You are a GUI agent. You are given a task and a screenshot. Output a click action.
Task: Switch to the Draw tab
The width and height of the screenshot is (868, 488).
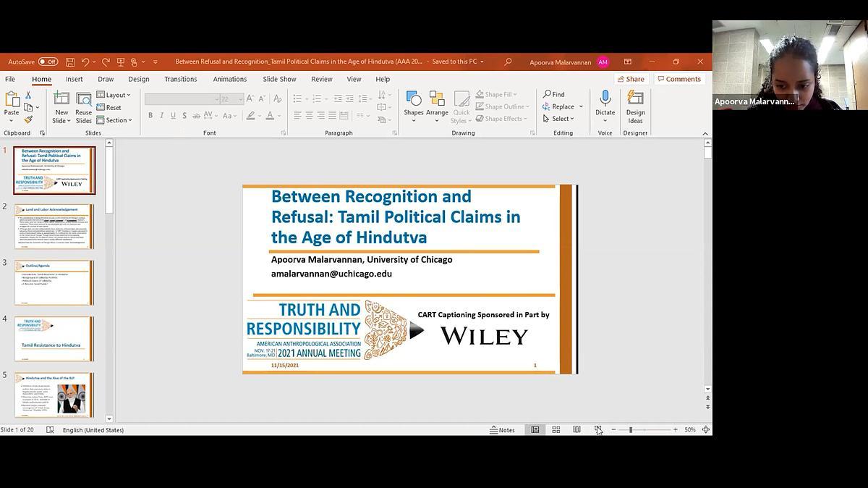tap(106, 79)
